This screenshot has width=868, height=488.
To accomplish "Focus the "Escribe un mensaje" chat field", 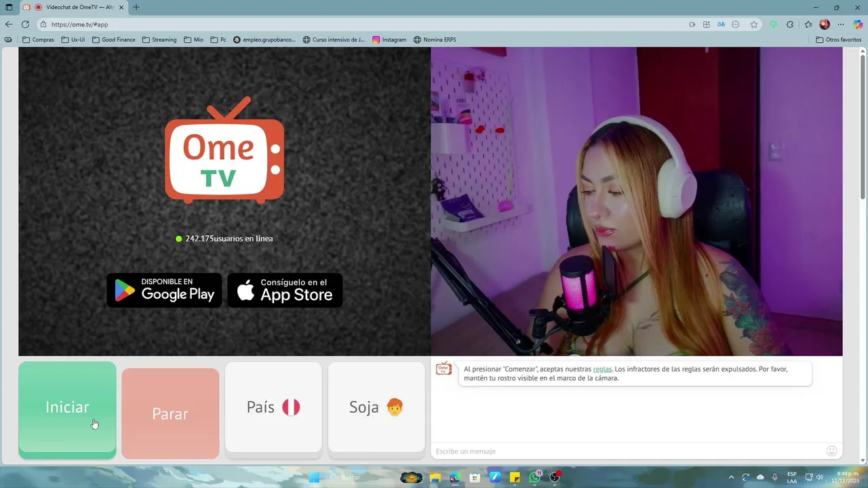I will (627, 451).
